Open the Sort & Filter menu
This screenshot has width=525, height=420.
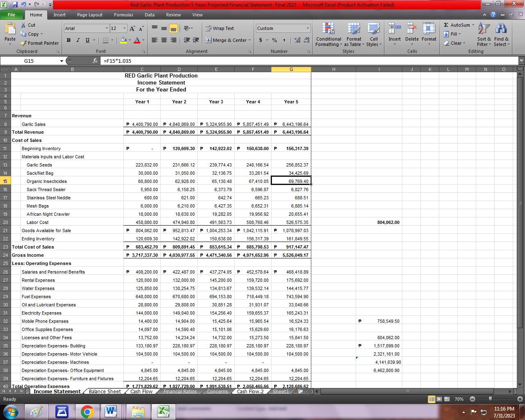click(484, 35)
